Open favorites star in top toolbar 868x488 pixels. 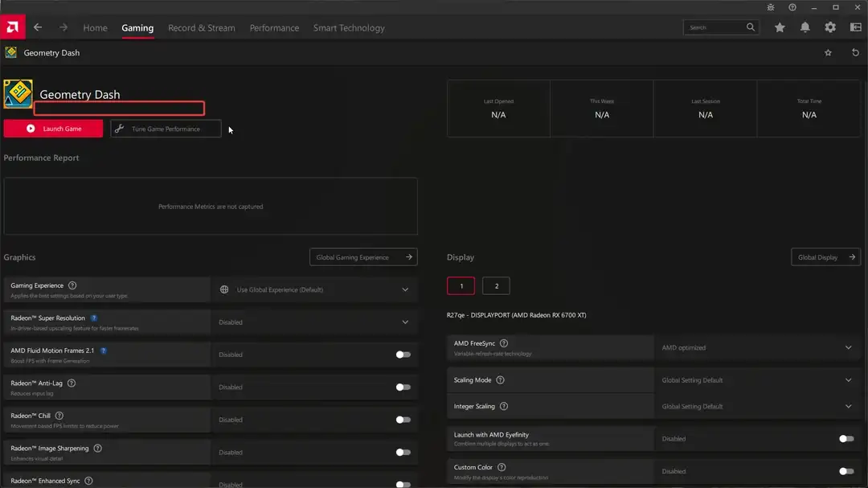[x=780, y=27]
